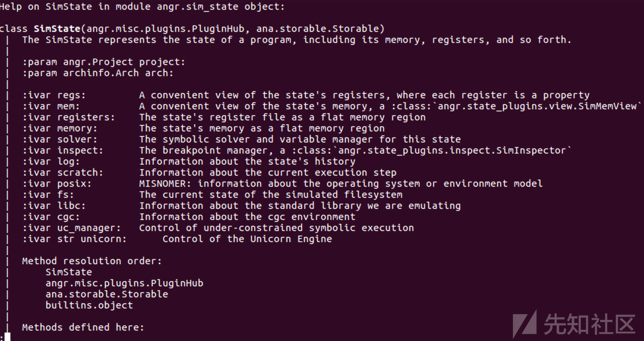Click the ':ivar uc_manager:' entry
The height and width of the screenshot is (341, 644).
point(72,228)
